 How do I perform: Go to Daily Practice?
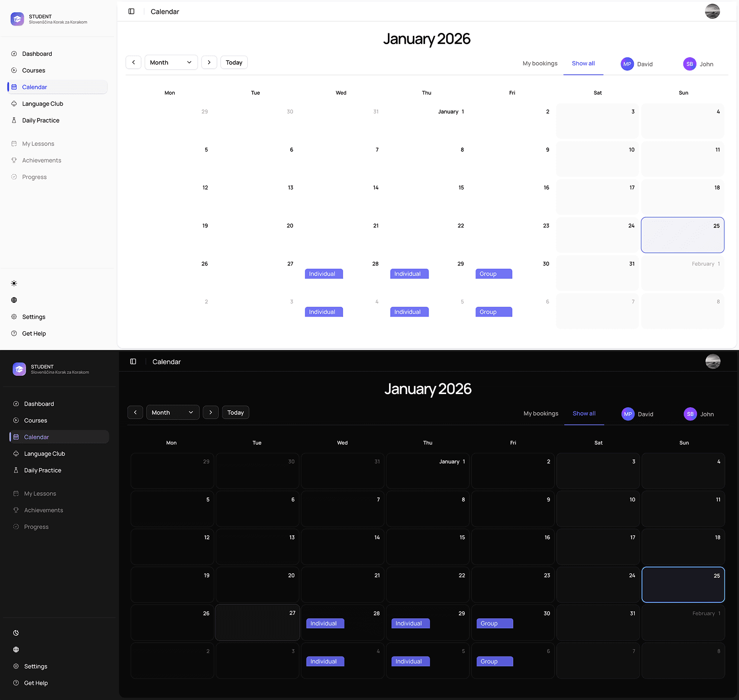41,120
